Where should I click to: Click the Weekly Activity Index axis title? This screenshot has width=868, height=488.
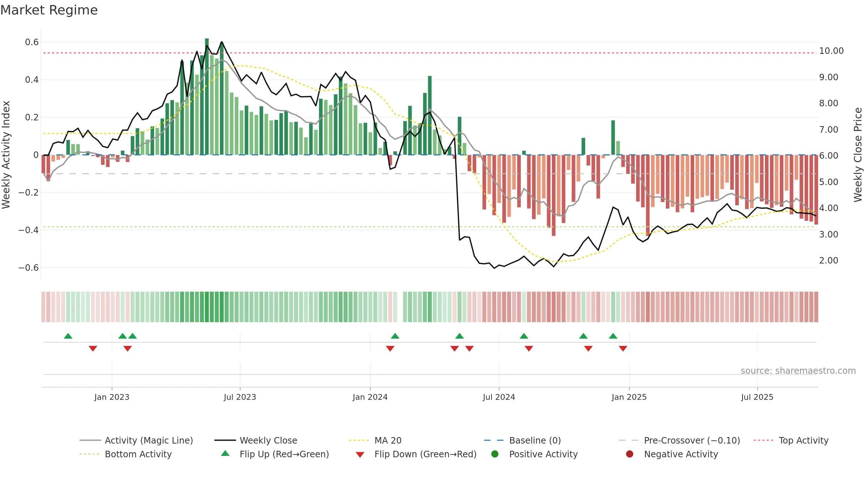click(x=6, y=155)
